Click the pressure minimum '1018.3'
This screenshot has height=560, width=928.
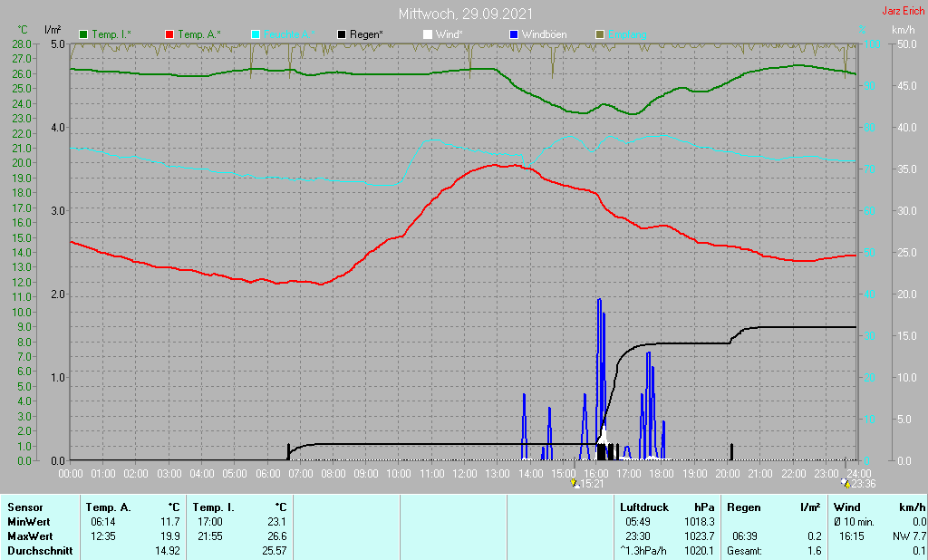(x=700, y=522)
